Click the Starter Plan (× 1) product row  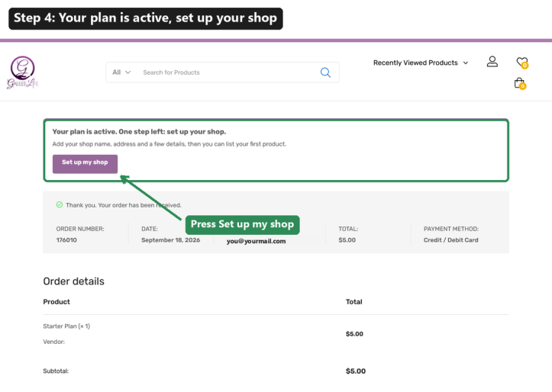click(66, 326)
